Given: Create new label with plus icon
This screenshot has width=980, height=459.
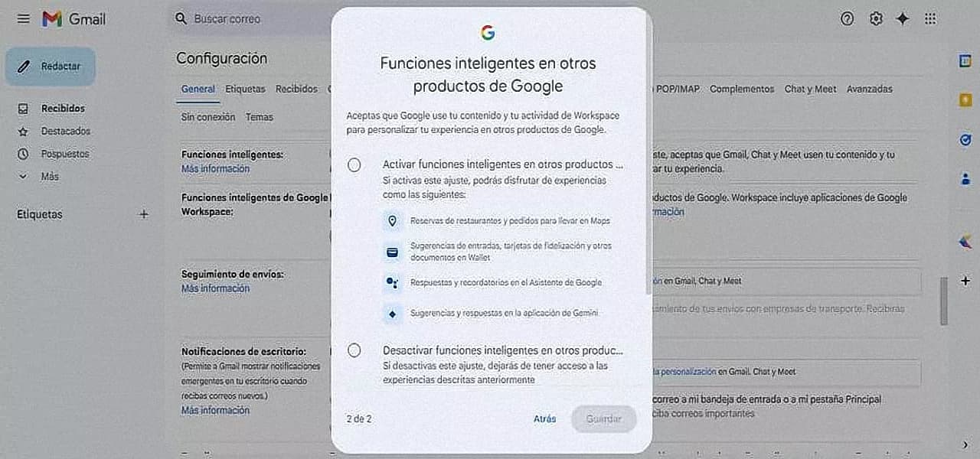Looking at the screenshot, I should pyautogui.click(x=143, y=215).
